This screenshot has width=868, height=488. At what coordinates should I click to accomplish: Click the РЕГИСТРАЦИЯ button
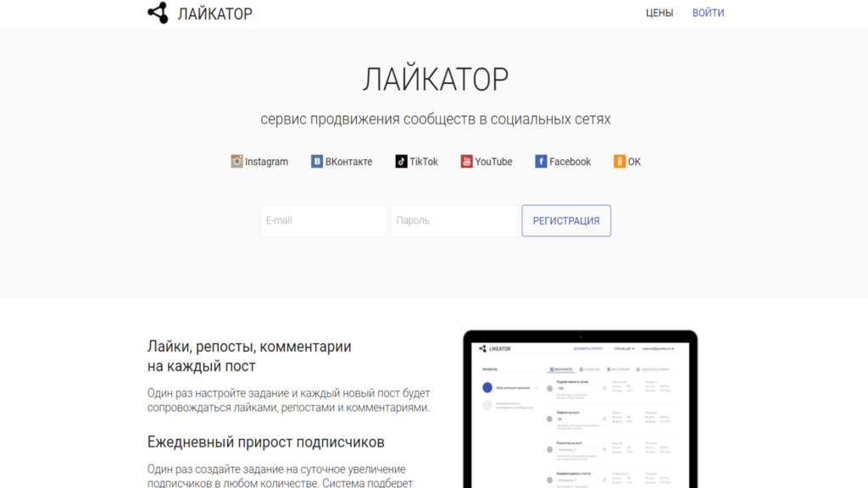(x=566, y=221)
